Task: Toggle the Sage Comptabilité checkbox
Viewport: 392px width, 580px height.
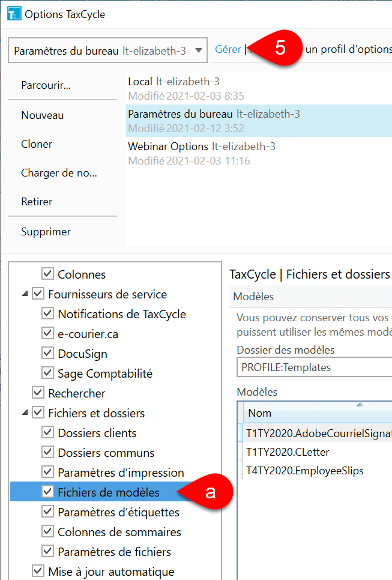Action: click(47, 373)
